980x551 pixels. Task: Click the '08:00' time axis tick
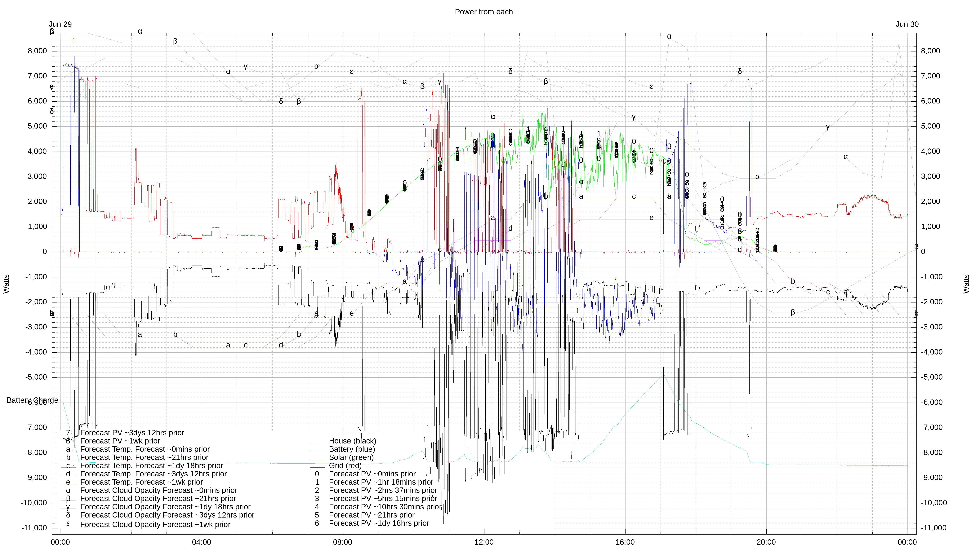[x=342, y=542]
